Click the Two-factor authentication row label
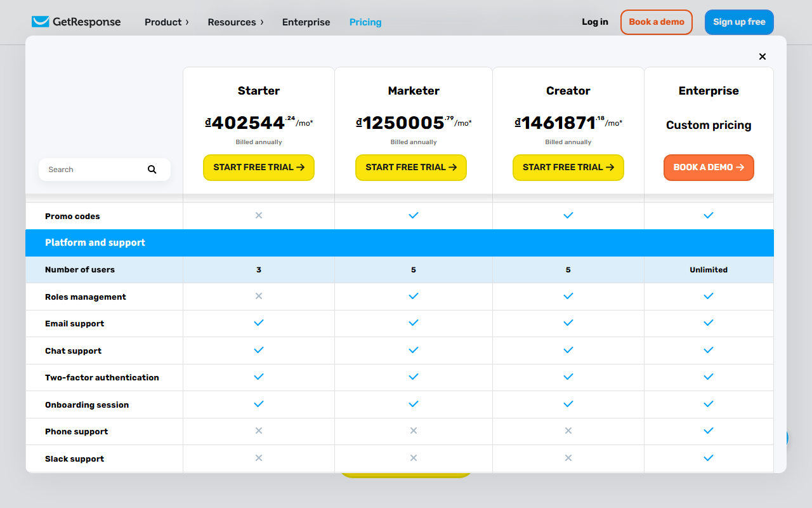812x508 pixels. pos(102,377)
